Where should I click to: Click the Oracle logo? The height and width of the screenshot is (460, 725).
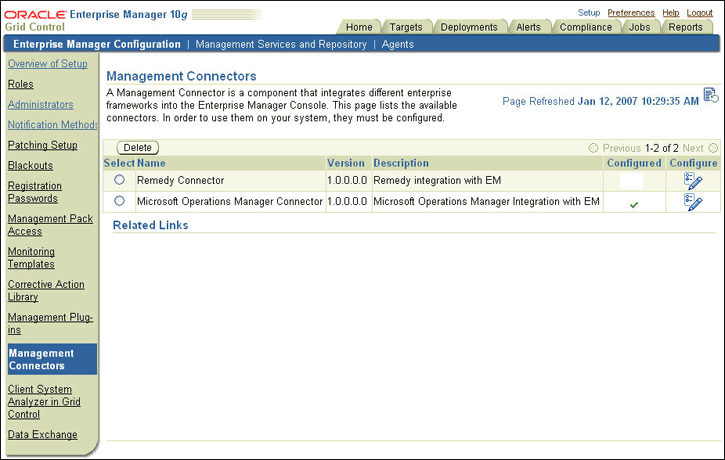36,15
